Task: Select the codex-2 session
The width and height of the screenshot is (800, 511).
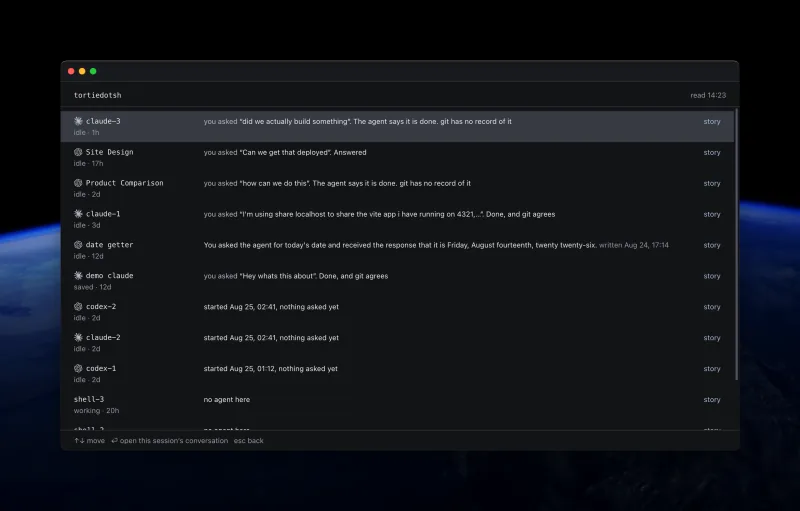Action: [x=101, y=306]
